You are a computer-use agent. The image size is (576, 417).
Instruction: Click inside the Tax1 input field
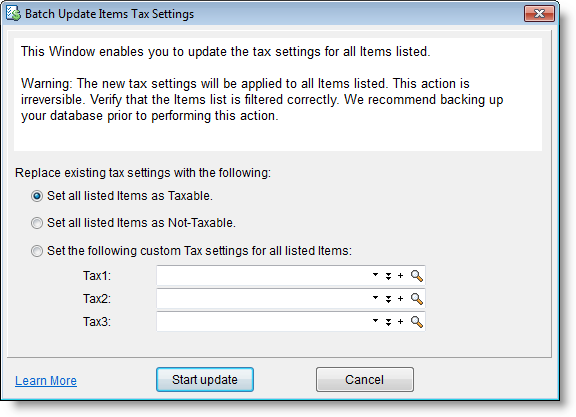click(x=263, y=276)
